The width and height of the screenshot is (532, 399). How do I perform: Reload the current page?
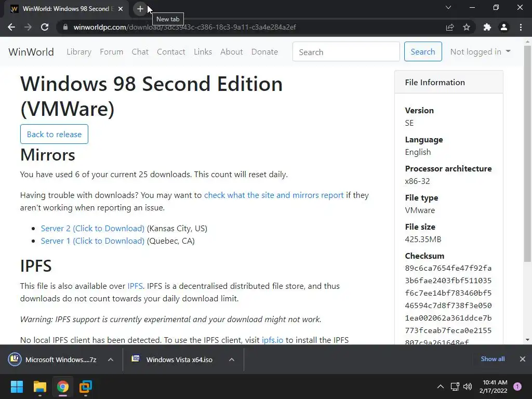[45, 27]
